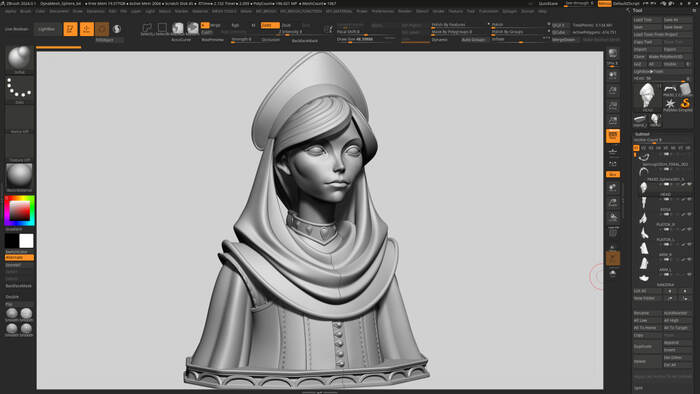Pick a hue in the color picker square
The width and height of the screenshot is (700, 394).
(20, 210)
